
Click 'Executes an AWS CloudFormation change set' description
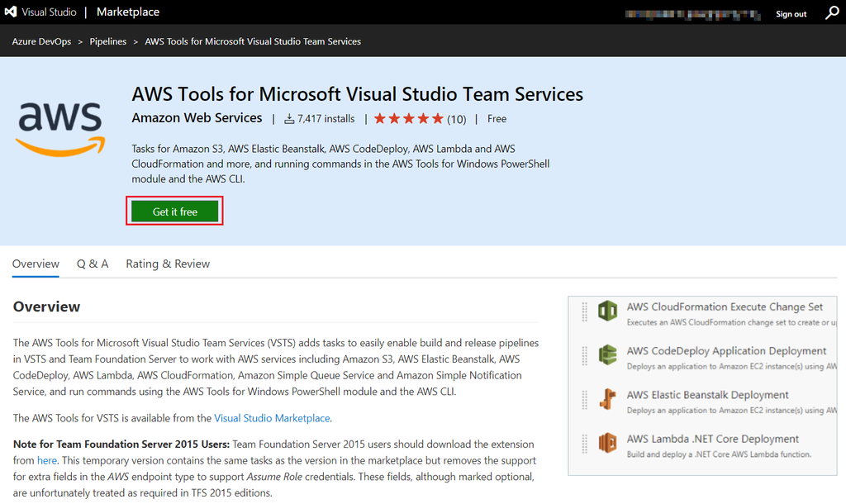(x=732, y=322)
